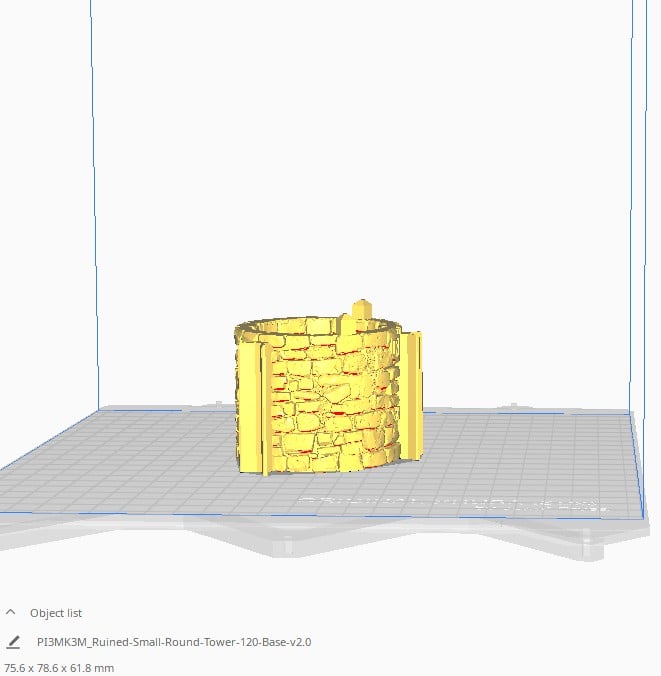The width and height of the screenshot is (661, 676).
Task: Click the bottom edge of the tower base
Action: 320,470
